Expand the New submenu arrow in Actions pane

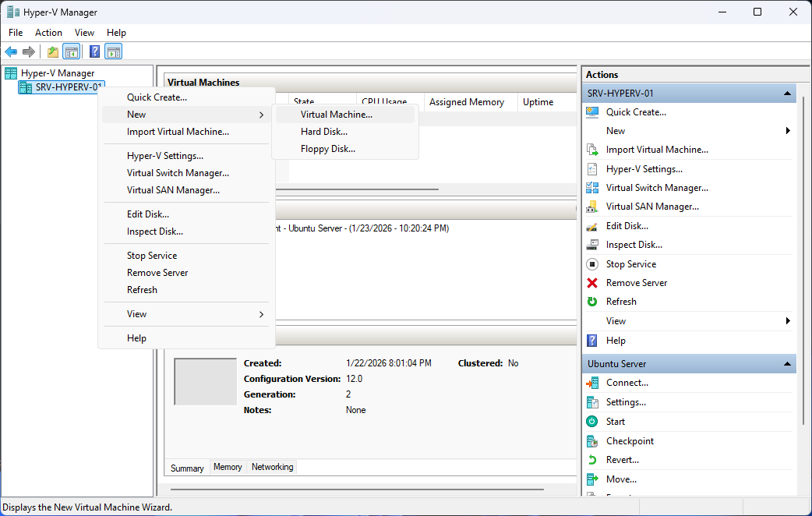click(788, 130)
